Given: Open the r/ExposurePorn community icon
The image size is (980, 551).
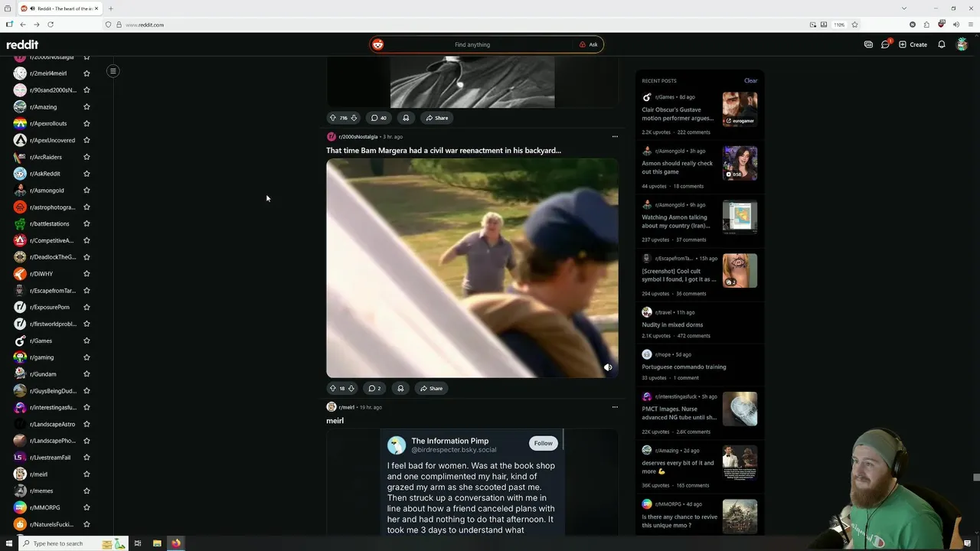Looking at the screenshot, I should pyautogui.click(x=20, y=307).
